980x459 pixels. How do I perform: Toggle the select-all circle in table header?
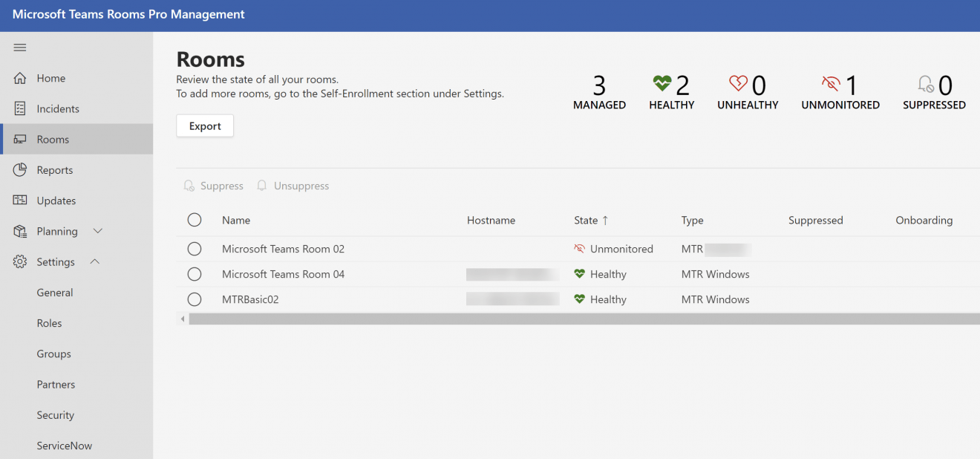tap(195, 220)
